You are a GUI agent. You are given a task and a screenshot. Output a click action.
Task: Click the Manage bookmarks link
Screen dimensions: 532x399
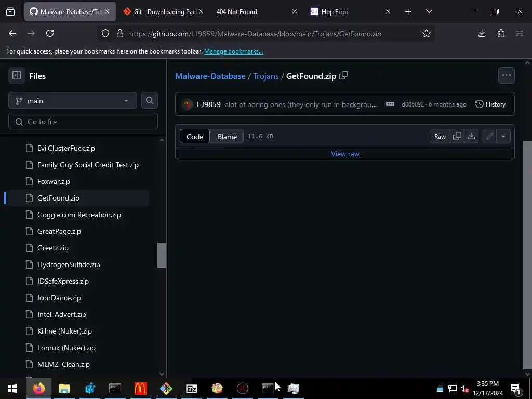tap(233, 51)
